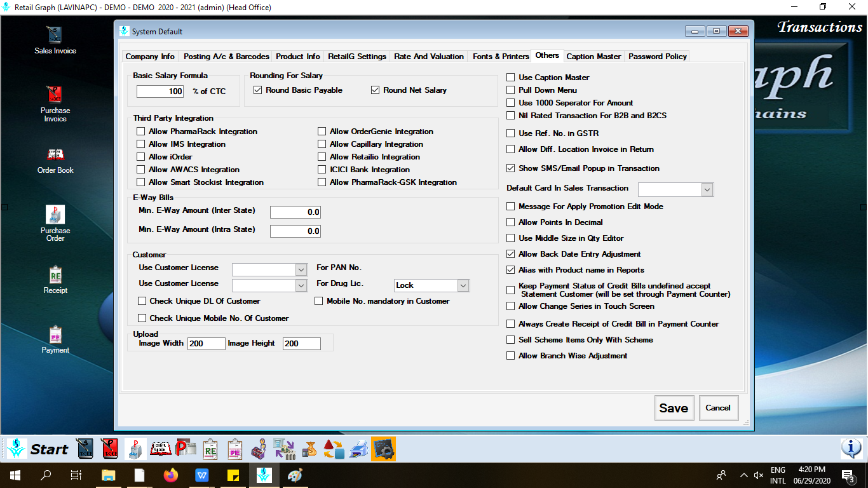
Task: Go to Rate And Valuation tab
Action: pyautogui.click(x=429, y=57)
